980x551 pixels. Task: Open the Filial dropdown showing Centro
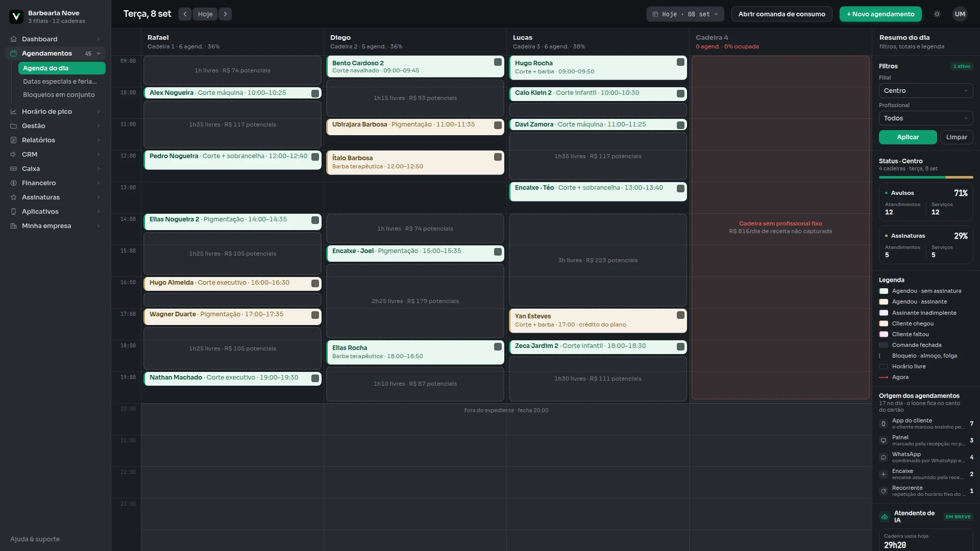(x=926, y=91)
